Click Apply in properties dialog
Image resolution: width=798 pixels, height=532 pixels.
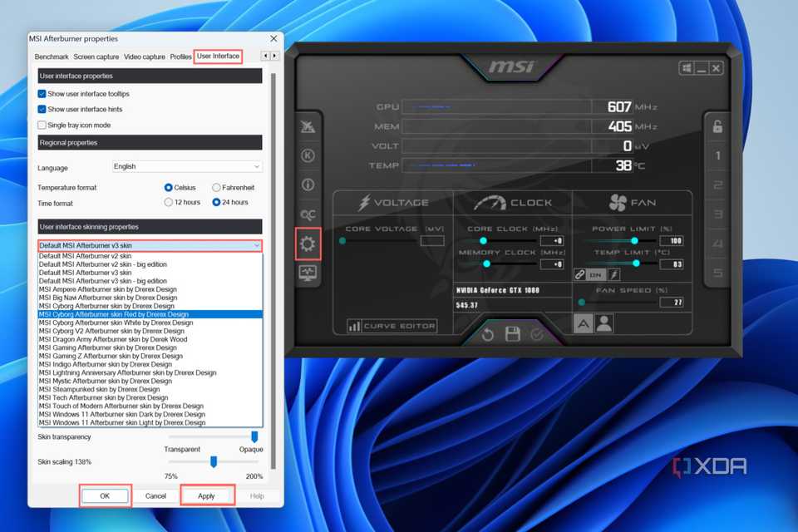207,496
